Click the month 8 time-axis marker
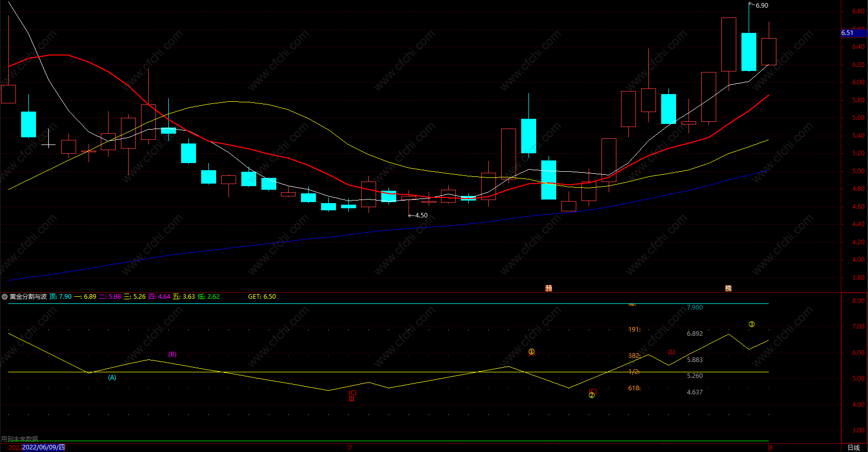Image resolution: width=868 pixels, height=452 pixels. [x=770, y=447]
